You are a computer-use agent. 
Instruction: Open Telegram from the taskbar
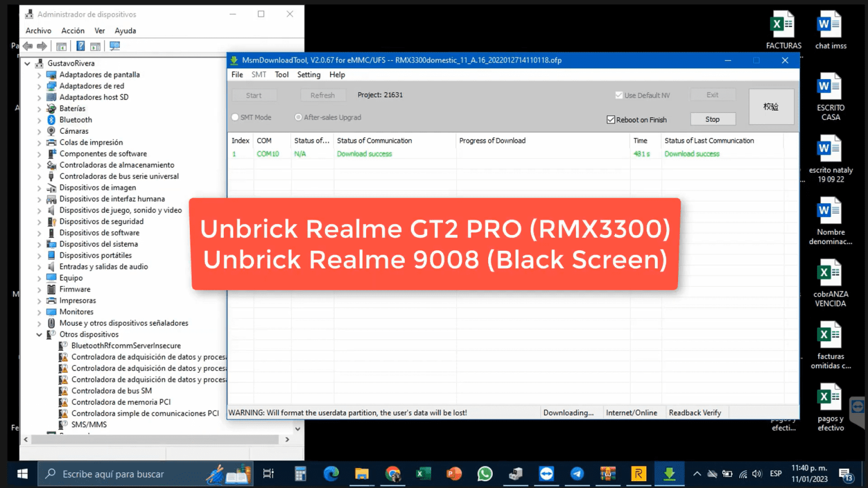[577, 474]
